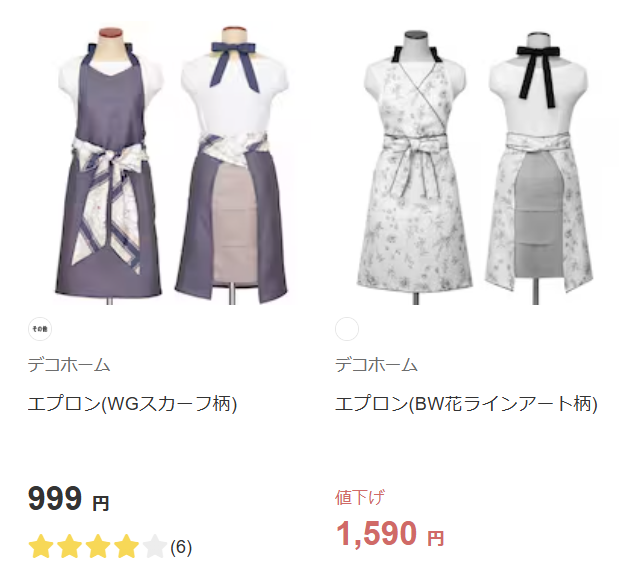Screen dimensions: 623x572
Task: Click the first yellow rating star
Action: (41, 547)
